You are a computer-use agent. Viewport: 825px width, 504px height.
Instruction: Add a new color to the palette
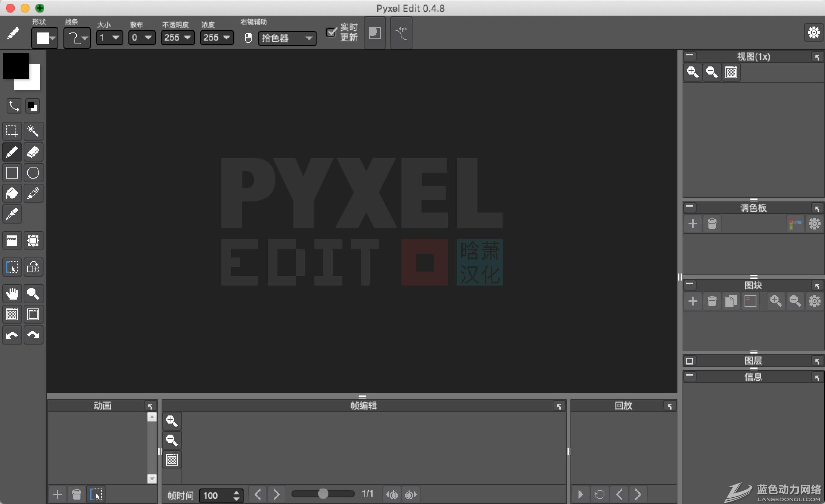pyautogui.click(x=693, y=223)
